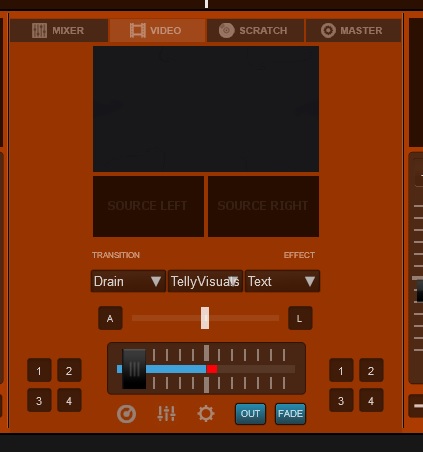Click the mixer sliders icon below crossfader
Image resolution: width=423 pixels, height=452 pixels.
coord(166,414)
